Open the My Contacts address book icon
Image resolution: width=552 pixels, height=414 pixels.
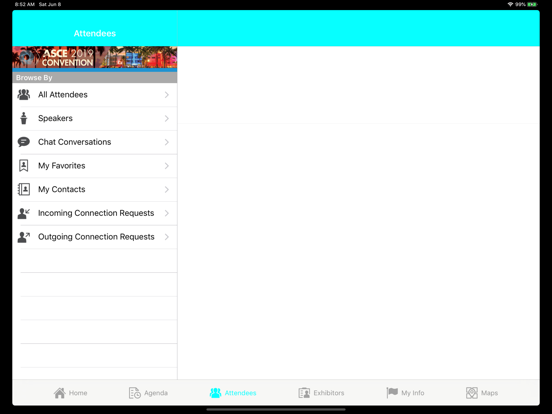(x=24, y=189)
